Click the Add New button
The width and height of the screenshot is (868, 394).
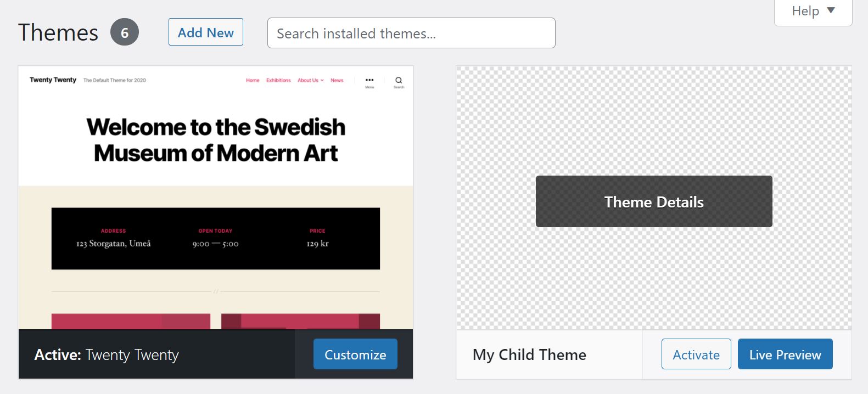pos(205,32)
